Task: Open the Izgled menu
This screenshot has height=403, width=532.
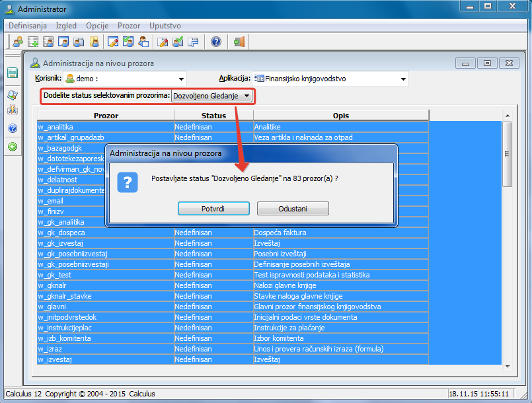Action: pyautogui.click(x=66, y=26)
